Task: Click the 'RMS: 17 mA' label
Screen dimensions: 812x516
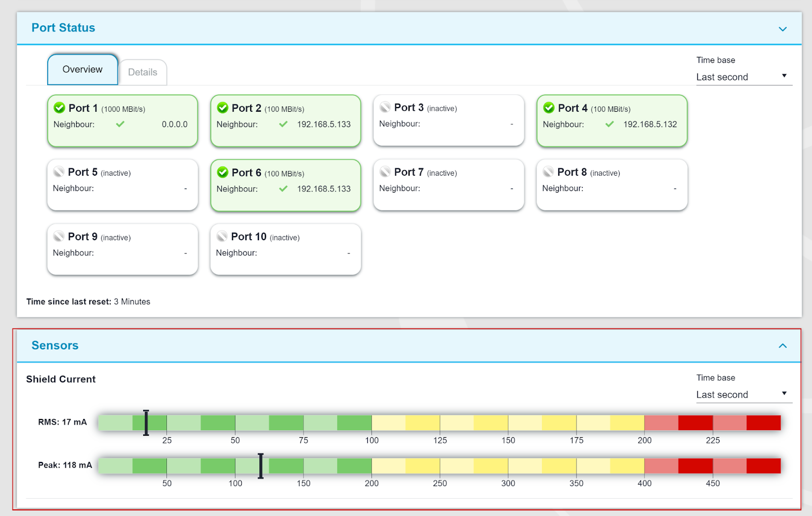Action: click(x=62, y=422)
